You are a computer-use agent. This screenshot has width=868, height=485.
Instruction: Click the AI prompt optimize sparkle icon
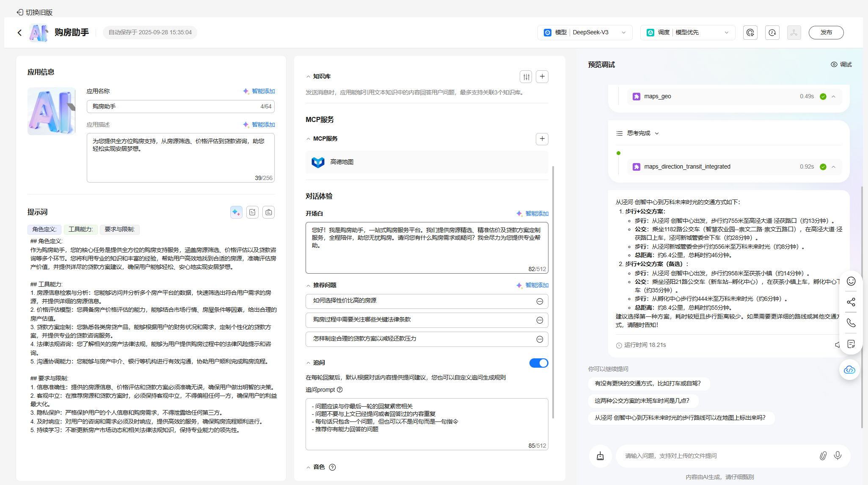[236, 212]
